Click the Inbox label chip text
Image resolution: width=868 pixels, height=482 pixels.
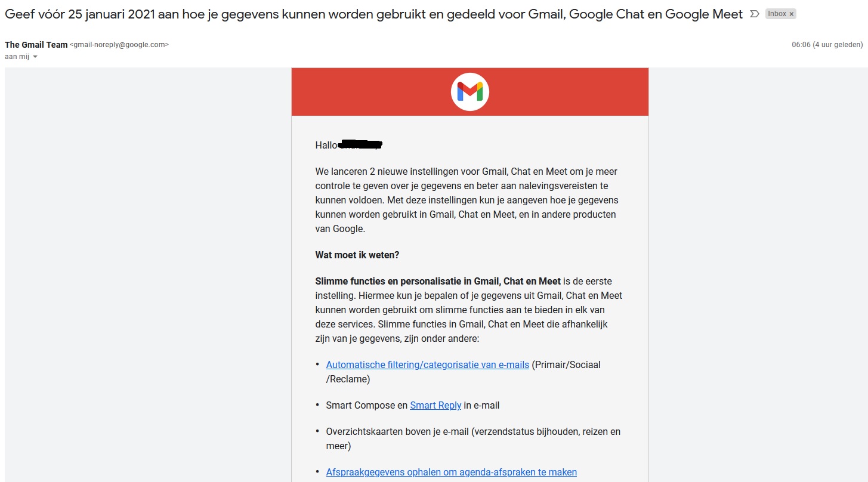[777, 14]
